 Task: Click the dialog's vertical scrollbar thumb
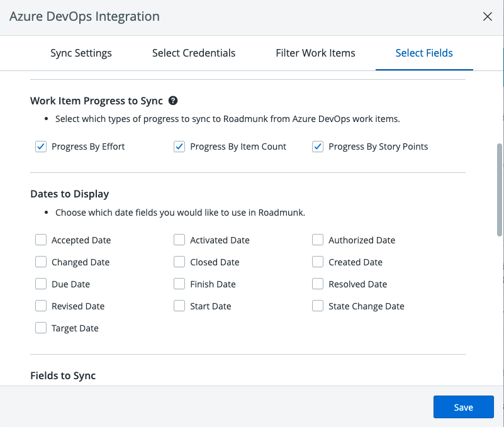(500, 189)
